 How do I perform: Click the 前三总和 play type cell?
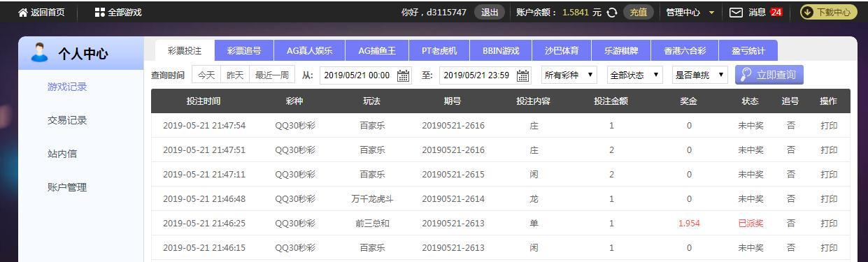(x=372, y=223)
